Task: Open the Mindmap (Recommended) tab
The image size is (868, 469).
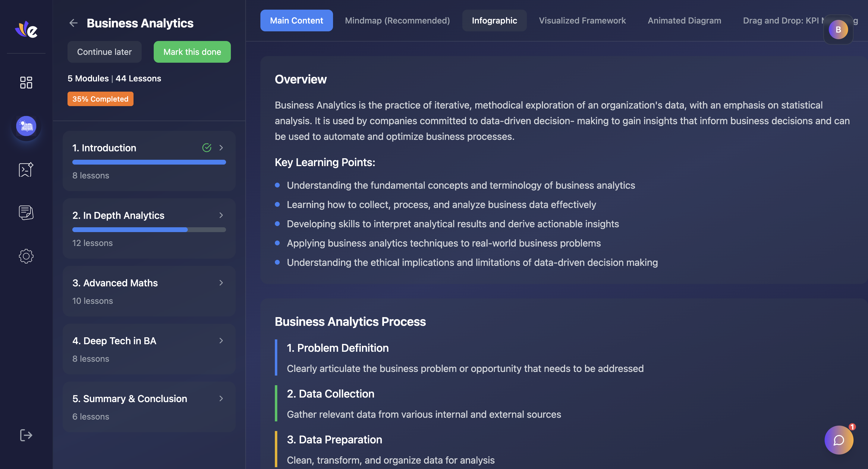Action: [397, 20]
